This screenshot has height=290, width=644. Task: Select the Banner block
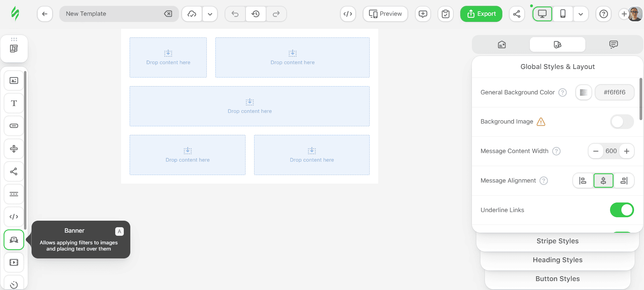[x=14, y=240]
